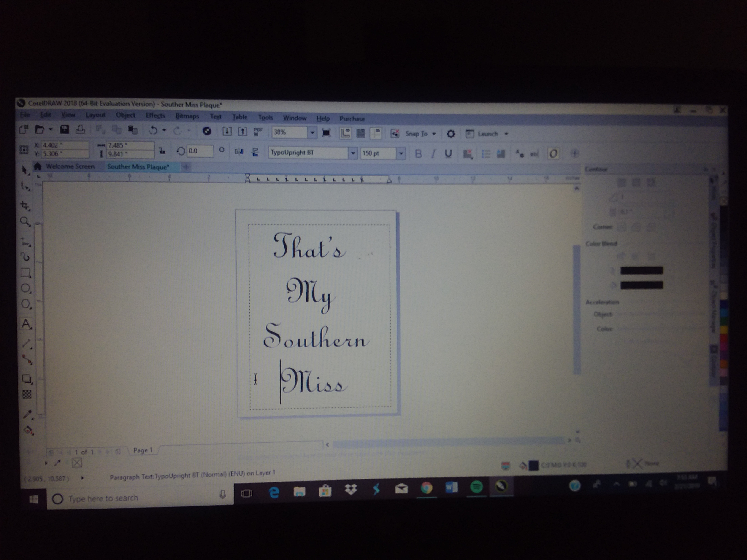Open the Undo history dropdown arrow

point(164,130)
